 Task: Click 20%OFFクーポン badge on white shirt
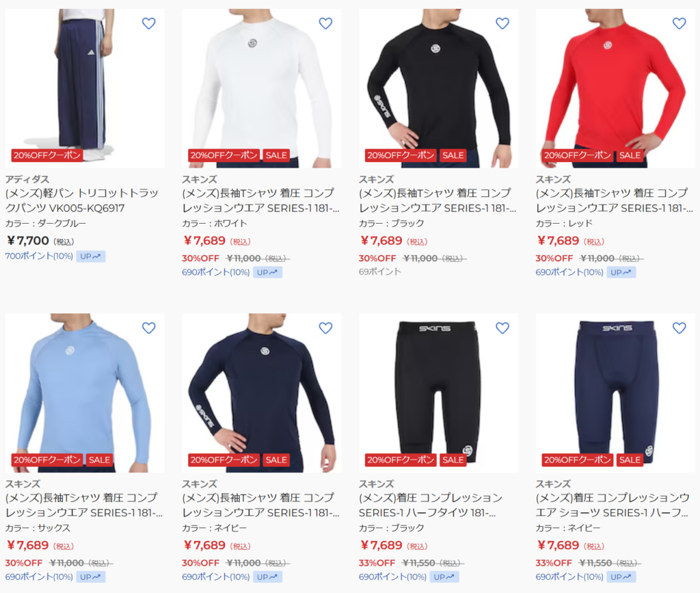(x=224, y=155)
